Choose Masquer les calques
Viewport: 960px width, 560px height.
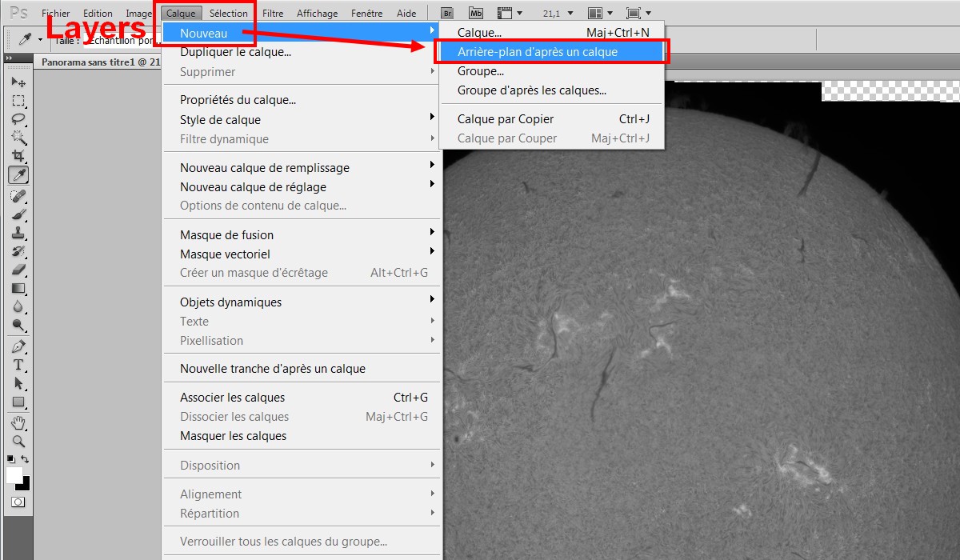tap(302, 435)
